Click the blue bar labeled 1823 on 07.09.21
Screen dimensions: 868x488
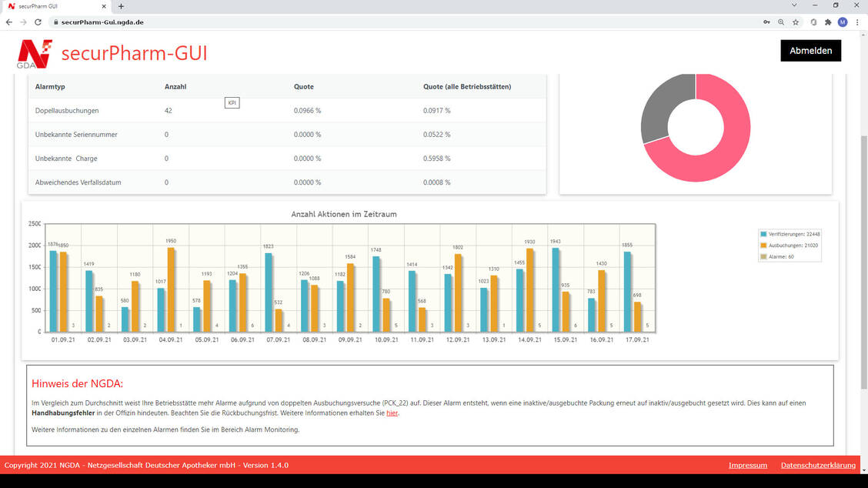coord(269,292)
